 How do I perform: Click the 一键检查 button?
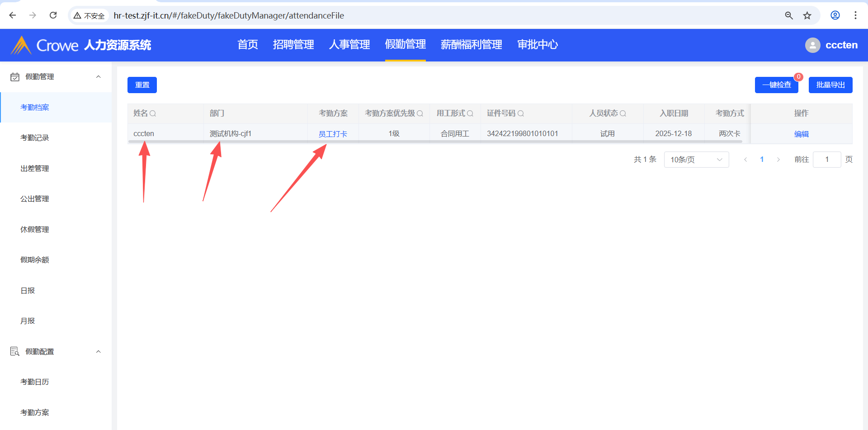[777, 85]
